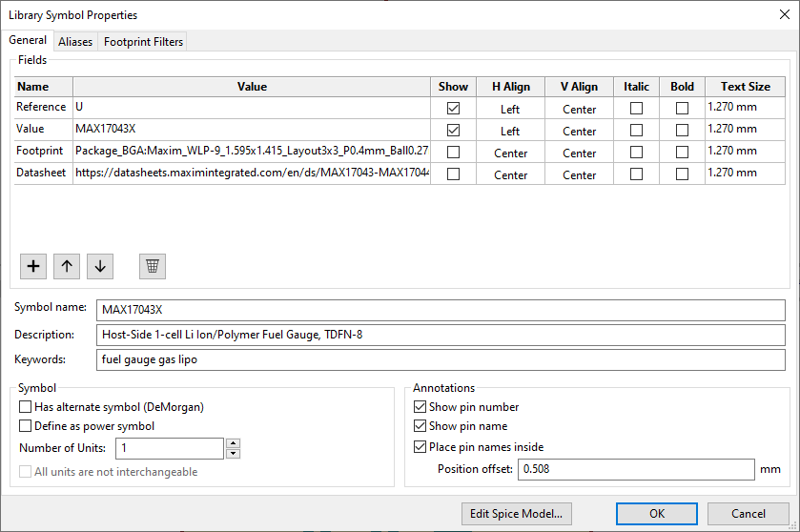800x532 pixels.
Task: Disable Place pin names inside
Action: point(421,447)
